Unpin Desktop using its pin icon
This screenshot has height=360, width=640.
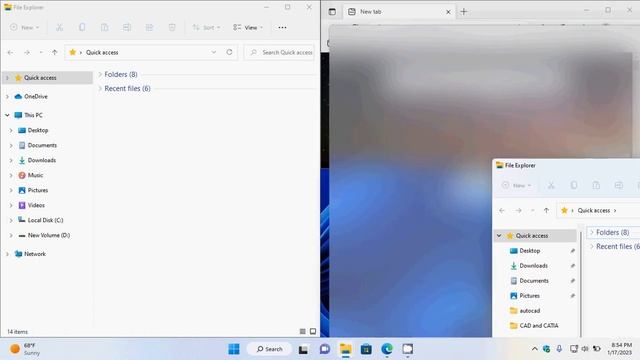(x=573, y=251)
